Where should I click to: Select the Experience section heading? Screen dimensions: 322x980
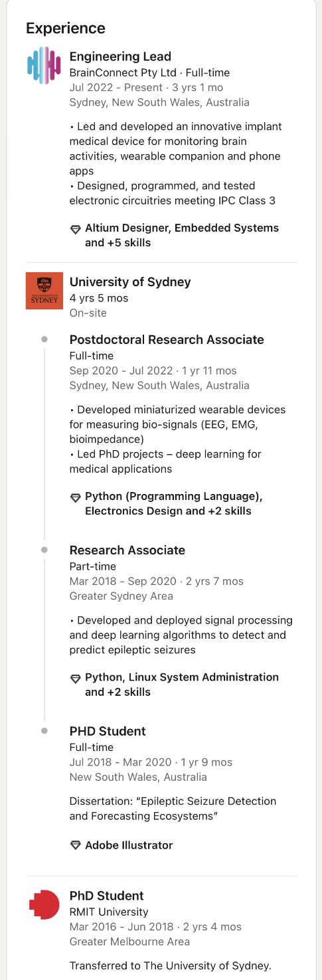(66, 28)
